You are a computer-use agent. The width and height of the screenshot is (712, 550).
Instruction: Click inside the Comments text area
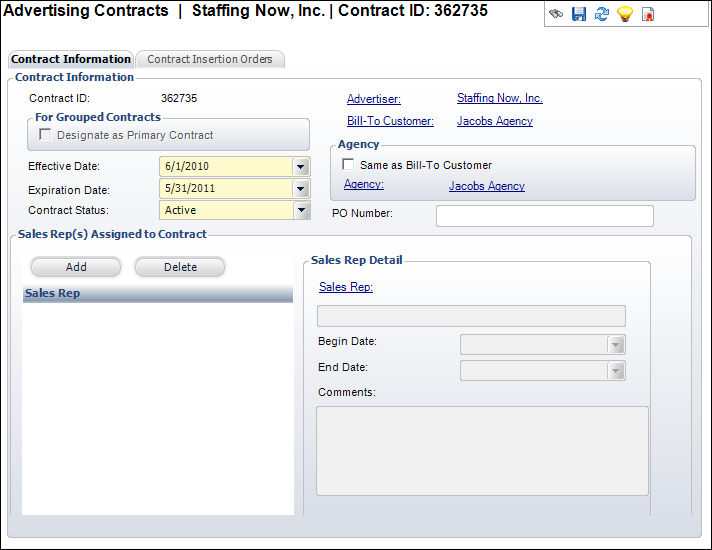tap(482, 450)
